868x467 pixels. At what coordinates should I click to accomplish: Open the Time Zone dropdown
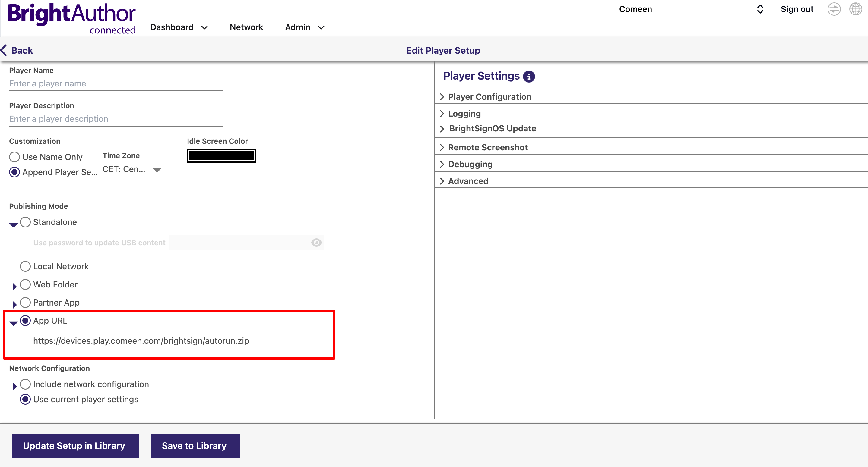[x=132, y=169]
